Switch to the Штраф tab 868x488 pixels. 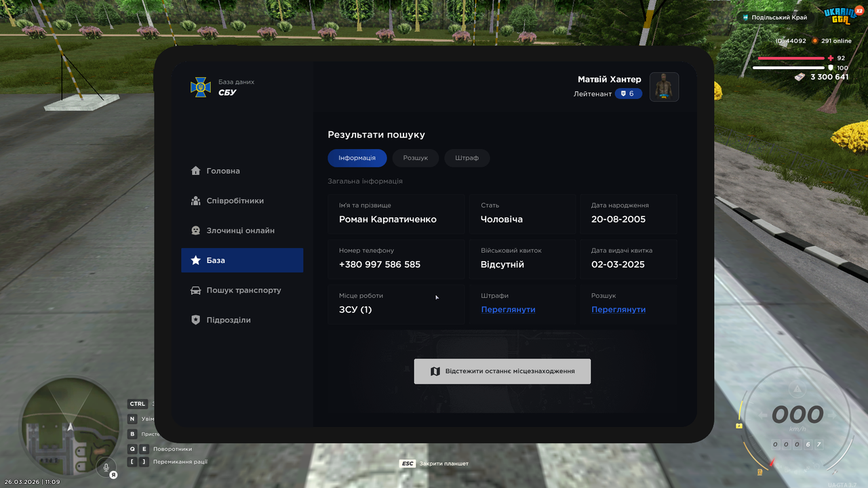point(467,158)
